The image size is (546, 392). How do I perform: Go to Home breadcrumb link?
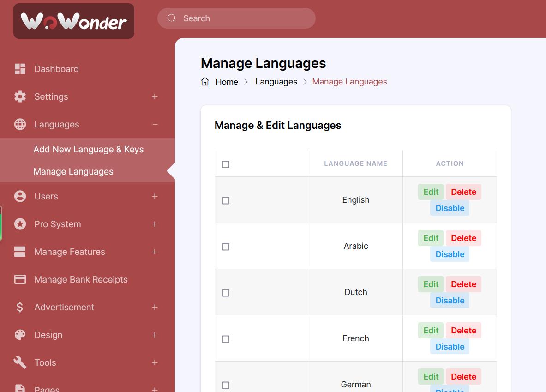point(227,82)
